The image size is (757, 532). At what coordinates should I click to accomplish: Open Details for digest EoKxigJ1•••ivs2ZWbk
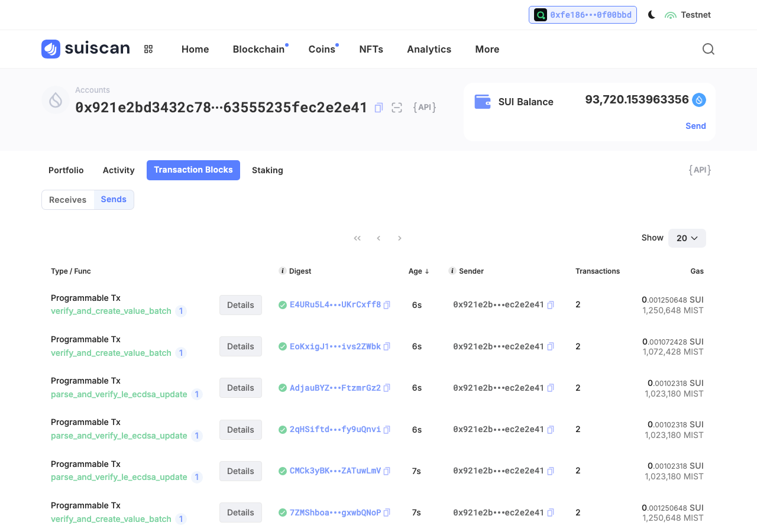coord(241,346)
